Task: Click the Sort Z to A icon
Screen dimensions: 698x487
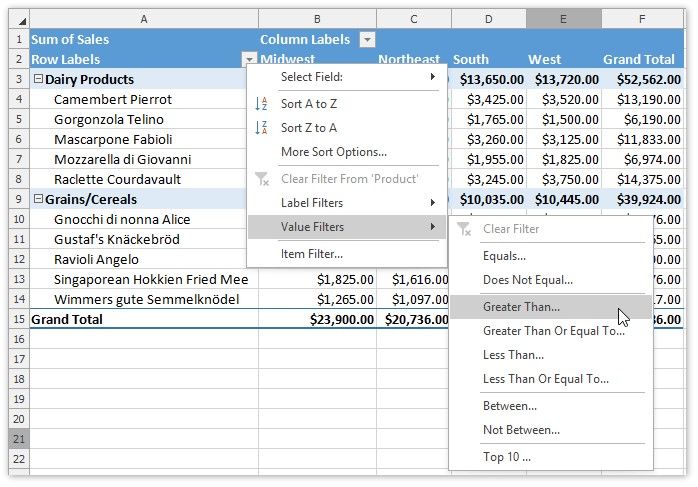Action: click(x=262, y=128)
